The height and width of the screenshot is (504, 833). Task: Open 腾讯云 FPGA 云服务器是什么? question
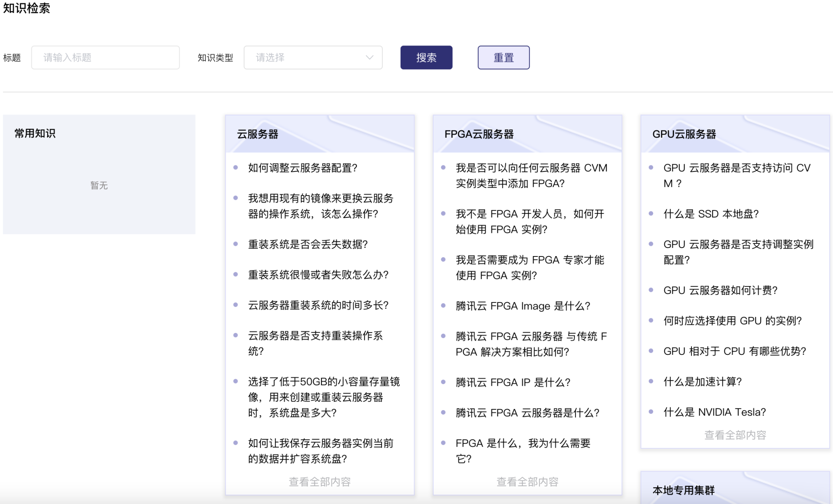click(x=528, y=413)
